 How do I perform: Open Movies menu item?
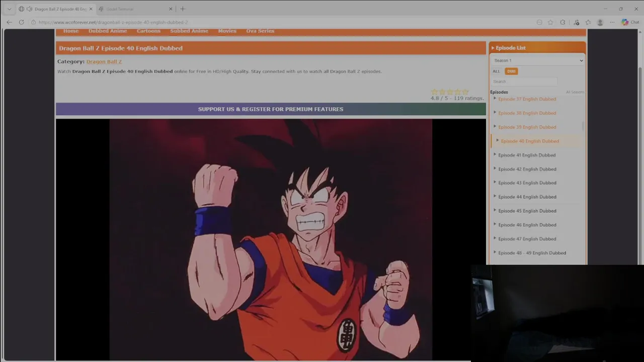(227, 31)
